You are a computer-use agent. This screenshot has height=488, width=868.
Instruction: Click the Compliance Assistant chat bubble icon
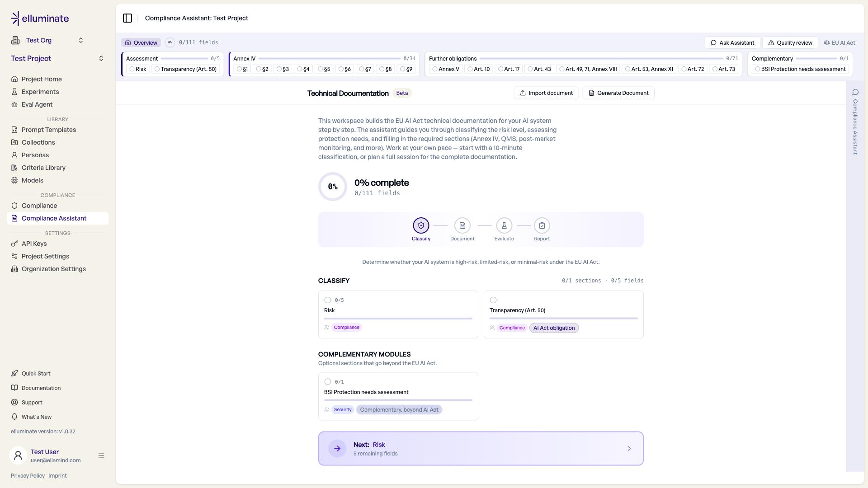point(855,92)
